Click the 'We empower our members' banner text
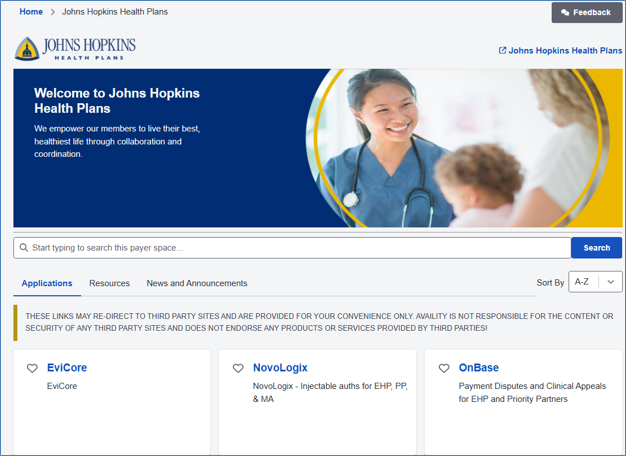 pos(117,141)
